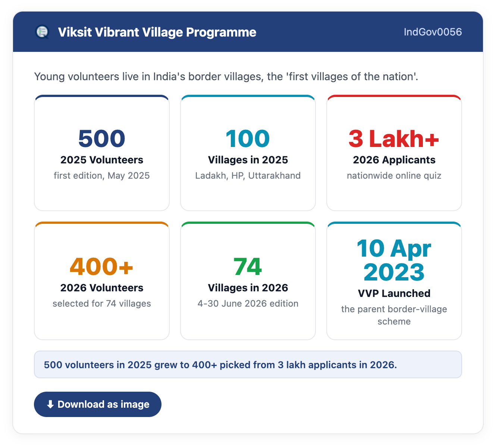This screenshot has width=496, height=448.
Task: Click the 4-30 June 2026 edition caption
Action: tap(248, 304)
